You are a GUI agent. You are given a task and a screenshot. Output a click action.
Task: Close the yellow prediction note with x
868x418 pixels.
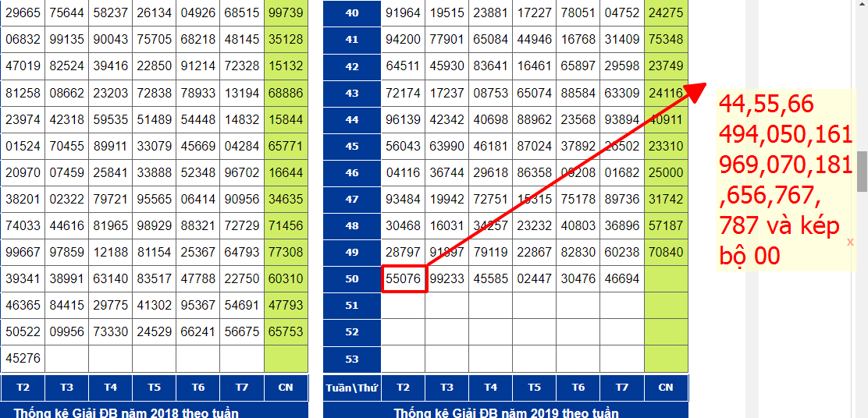850,243
